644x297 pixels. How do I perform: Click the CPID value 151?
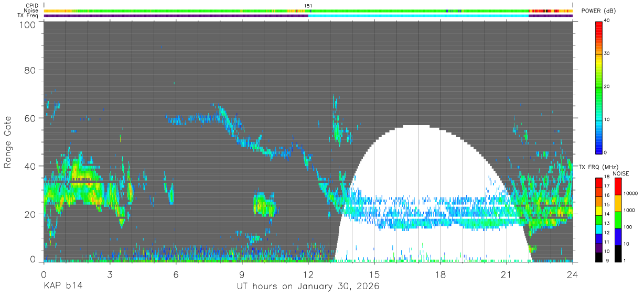(308, 6)
